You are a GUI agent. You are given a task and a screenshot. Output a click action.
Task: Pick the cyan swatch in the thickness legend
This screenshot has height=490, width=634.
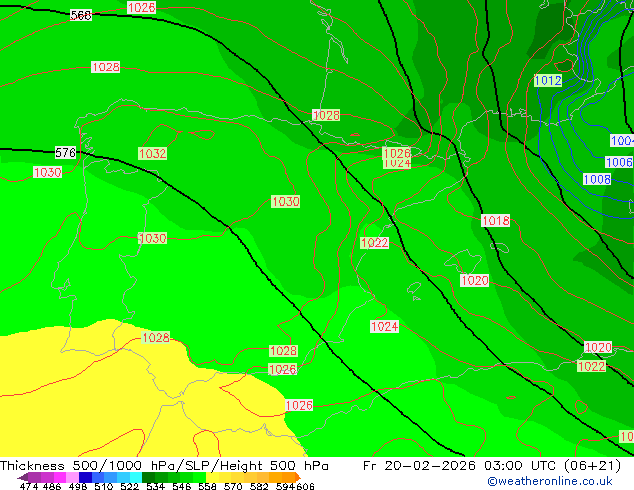click(136, 477)
